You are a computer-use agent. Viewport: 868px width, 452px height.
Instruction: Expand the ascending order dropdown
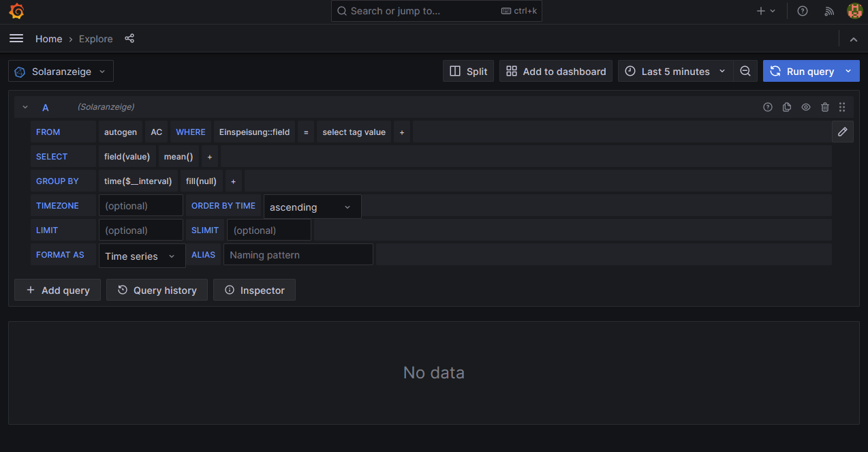(312, 207)
